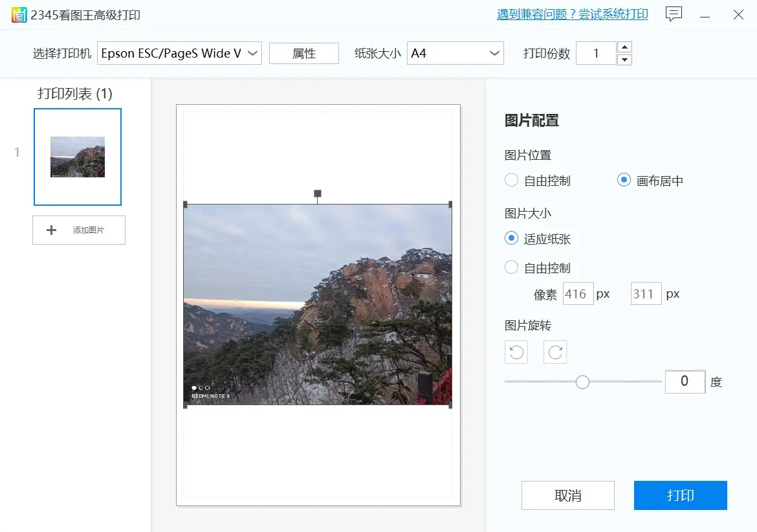Open the A4 paper size dropdown

pos(455,53)
